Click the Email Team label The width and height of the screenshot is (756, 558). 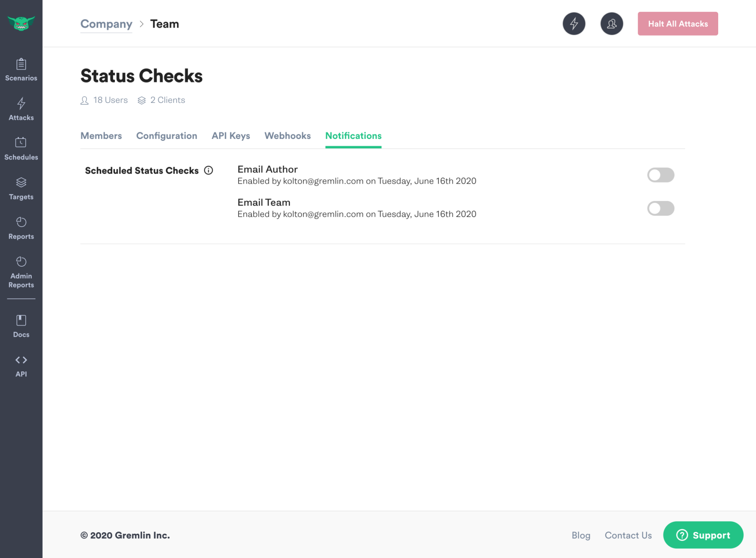pyautogui.click(x=264, y=202)
